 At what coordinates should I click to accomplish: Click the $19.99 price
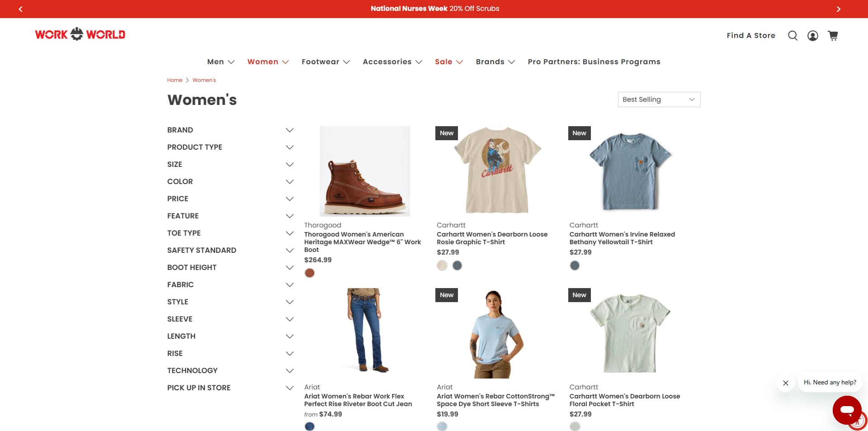pyautogui.click(x=448, y=414)
